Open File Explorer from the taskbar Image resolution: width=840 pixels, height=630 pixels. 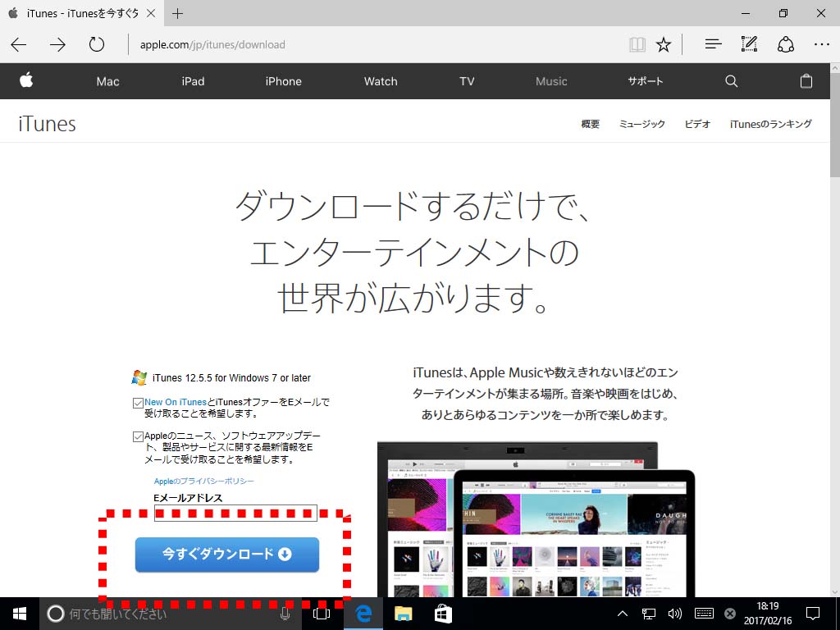pyautogui.click(x=403, y=614)
